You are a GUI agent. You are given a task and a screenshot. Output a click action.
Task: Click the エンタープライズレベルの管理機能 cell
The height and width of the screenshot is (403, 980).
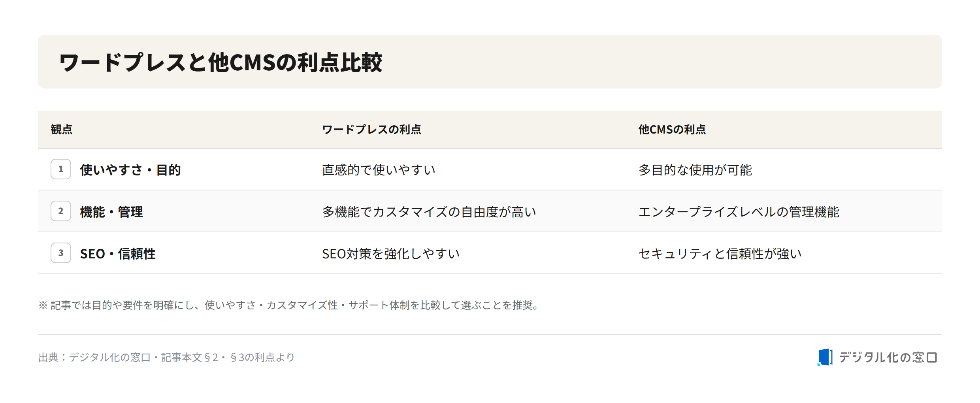[x=739, y=212]
